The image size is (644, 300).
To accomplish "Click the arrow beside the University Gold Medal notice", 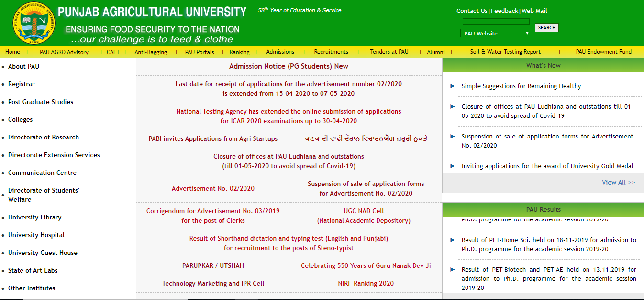I will [x=452, y=166].
